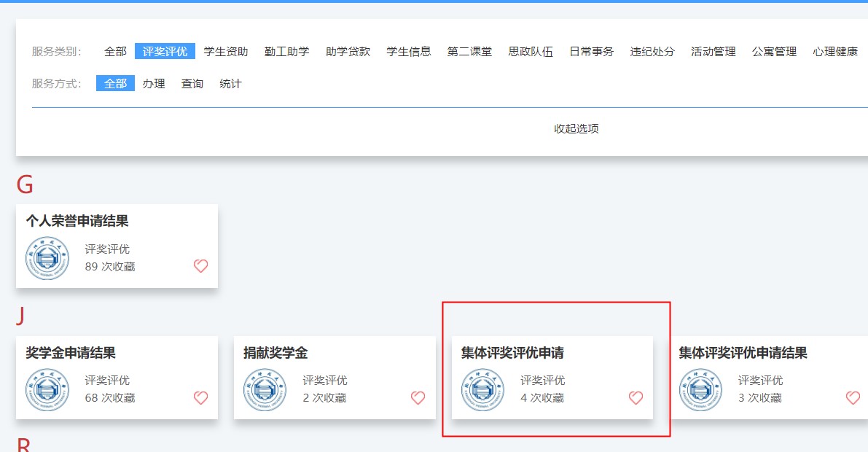
Task: Select 全部 under 服务方式 filter
Action: click(115, 84)
